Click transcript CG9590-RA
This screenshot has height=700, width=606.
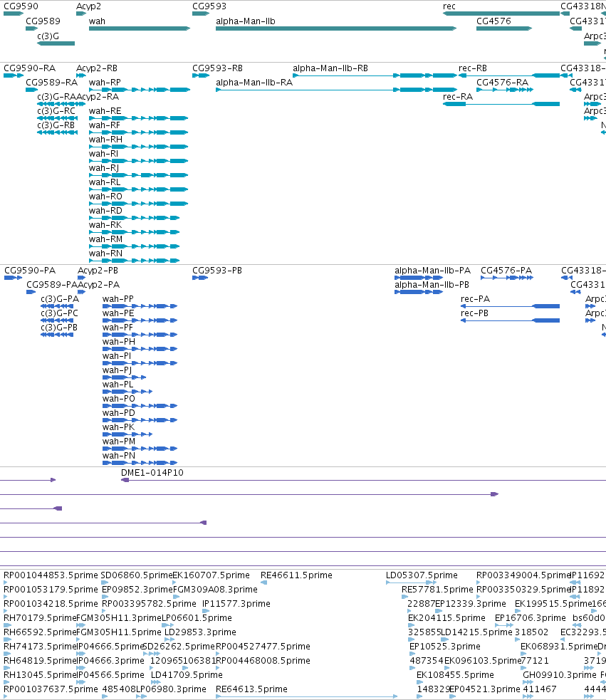[14, 75]
